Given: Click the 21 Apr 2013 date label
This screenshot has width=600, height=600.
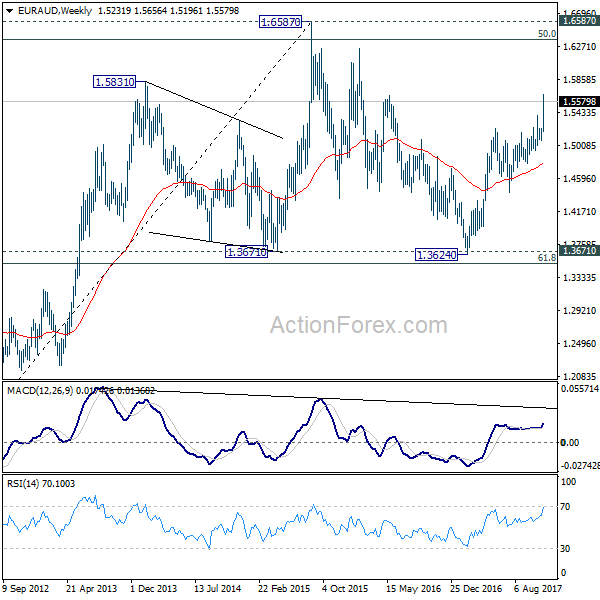Looking at the screenshot, I should (x=91, y=588).
